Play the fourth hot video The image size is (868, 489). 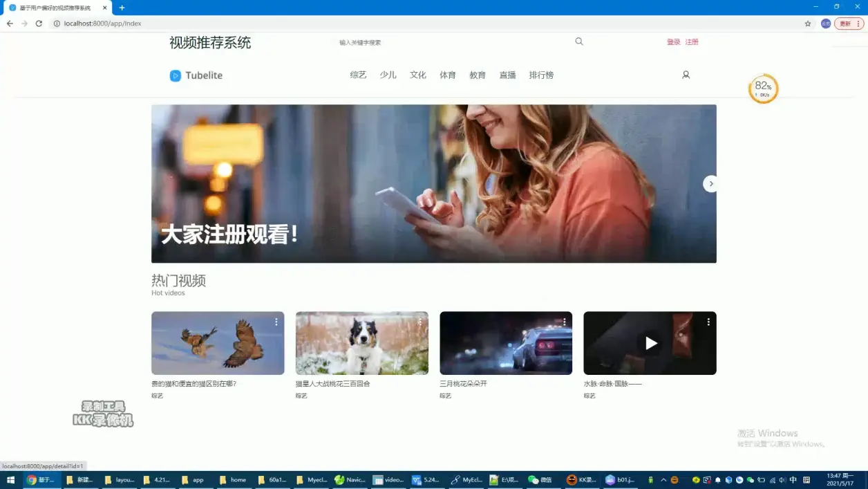pos(650,343)
